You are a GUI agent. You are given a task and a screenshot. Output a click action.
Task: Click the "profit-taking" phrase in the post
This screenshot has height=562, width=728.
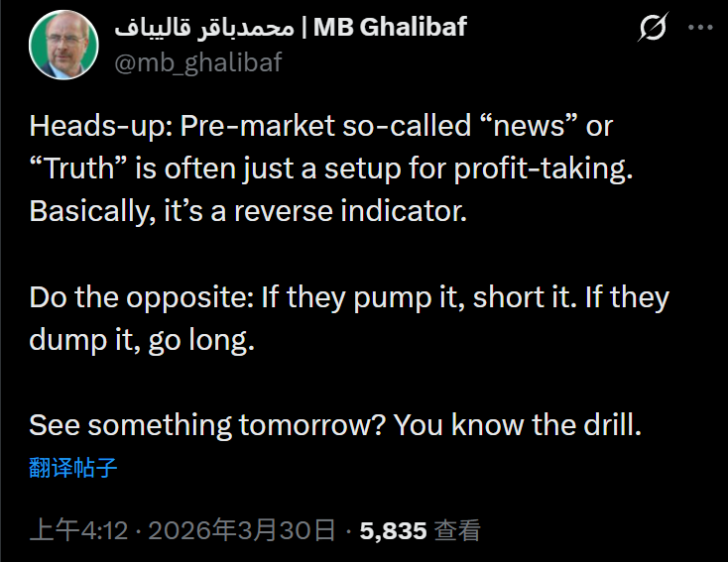542,169
